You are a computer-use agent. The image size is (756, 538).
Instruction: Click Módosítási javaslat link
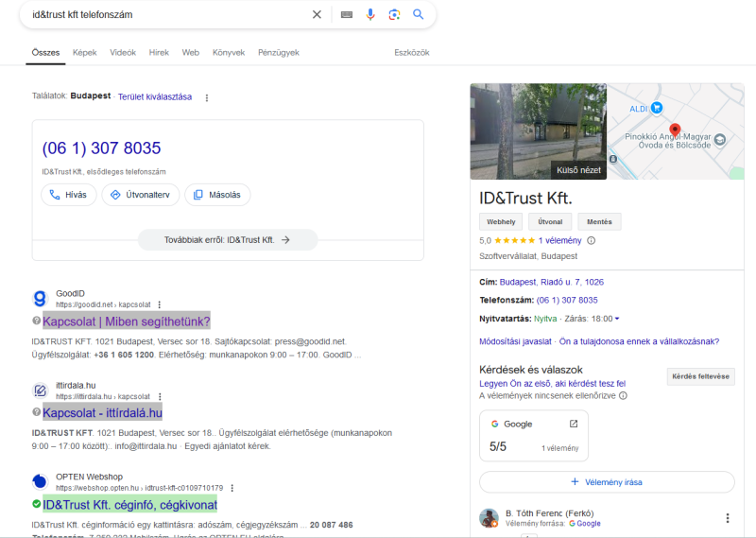point(515,341)
